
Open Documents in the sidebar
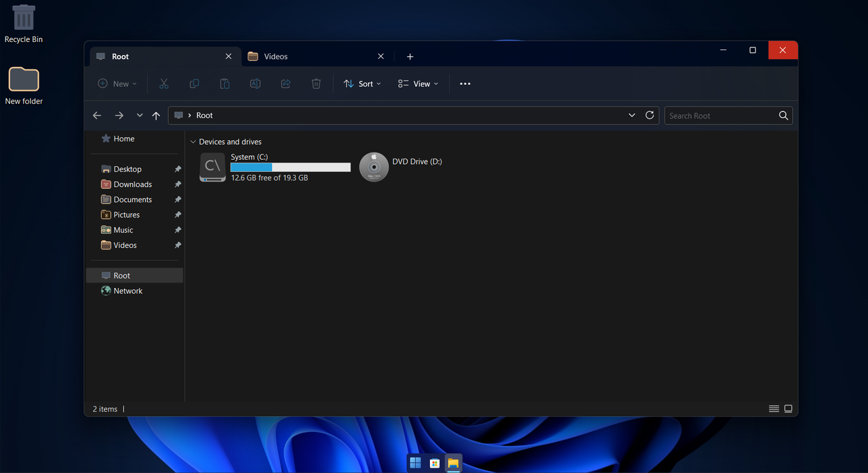tap(134, 199)
